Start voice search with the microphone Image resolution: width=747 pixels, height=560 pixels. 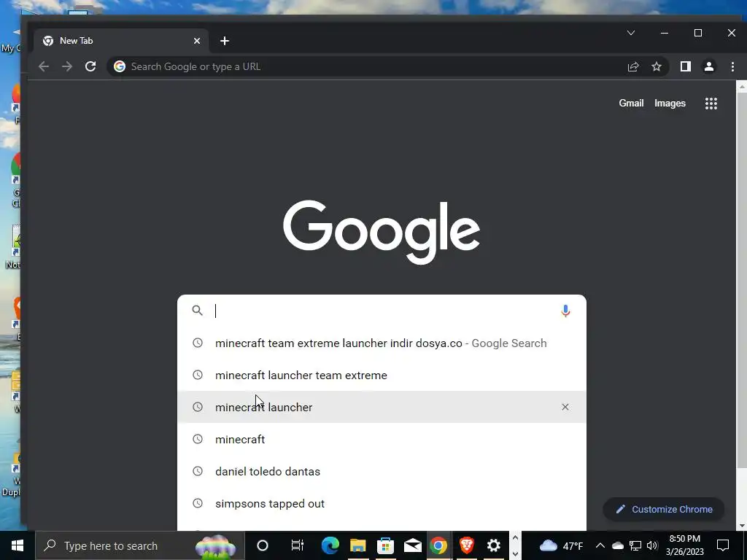coord(565,311)
